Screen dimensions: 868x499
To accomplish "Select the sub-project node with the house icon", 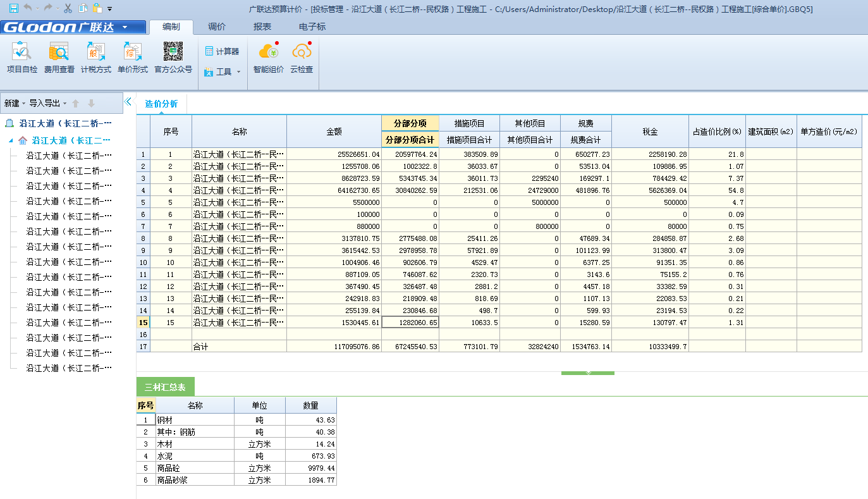I will [x=64, y=140].
